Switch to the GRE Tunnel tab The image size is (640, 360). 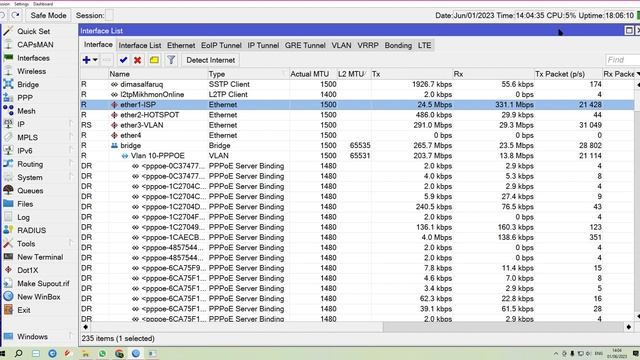point(305,45)
